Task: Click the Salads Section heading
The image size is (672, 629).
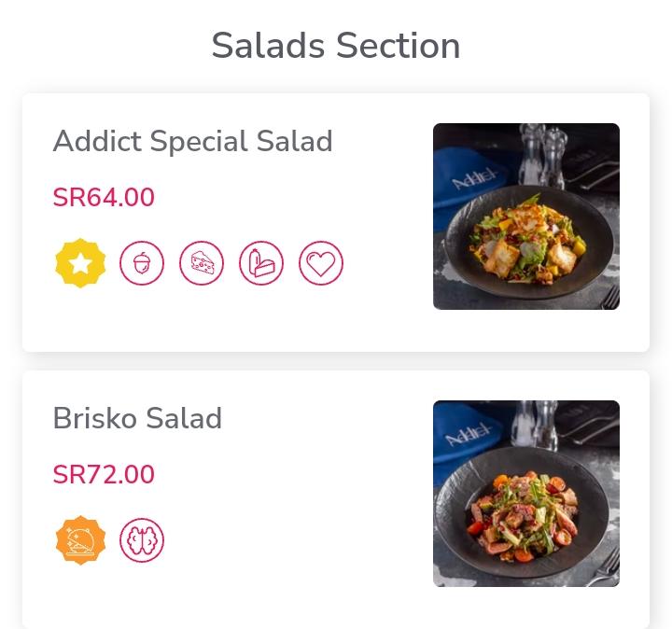Action: click(336, 46)
